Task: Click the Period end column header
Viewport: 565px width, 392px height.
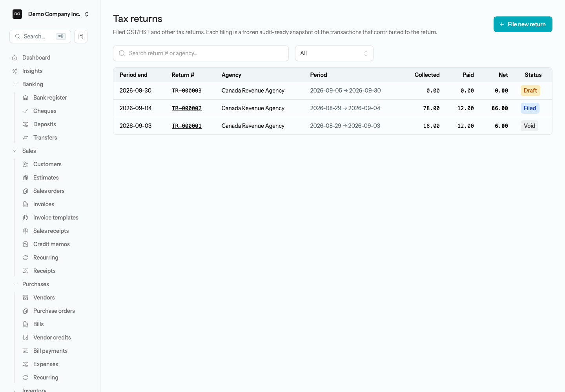Action: (x=133, y=75)
